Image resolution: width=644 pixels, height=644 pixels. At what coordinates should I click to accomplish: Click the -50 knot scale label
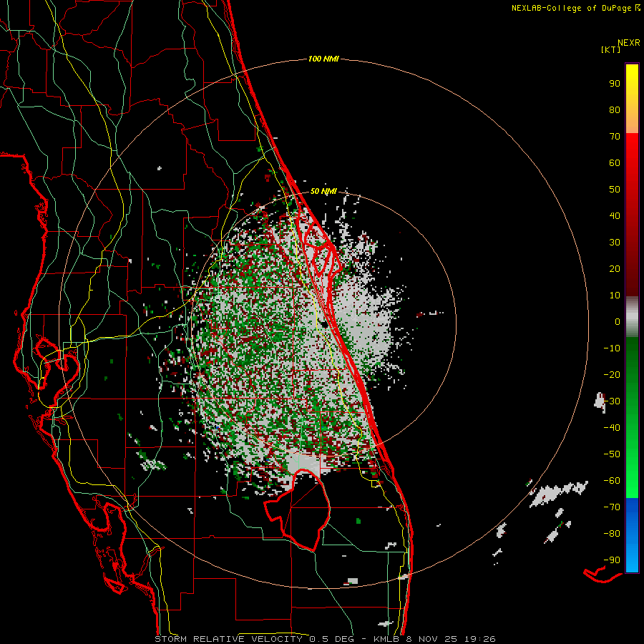pos(612,454)
